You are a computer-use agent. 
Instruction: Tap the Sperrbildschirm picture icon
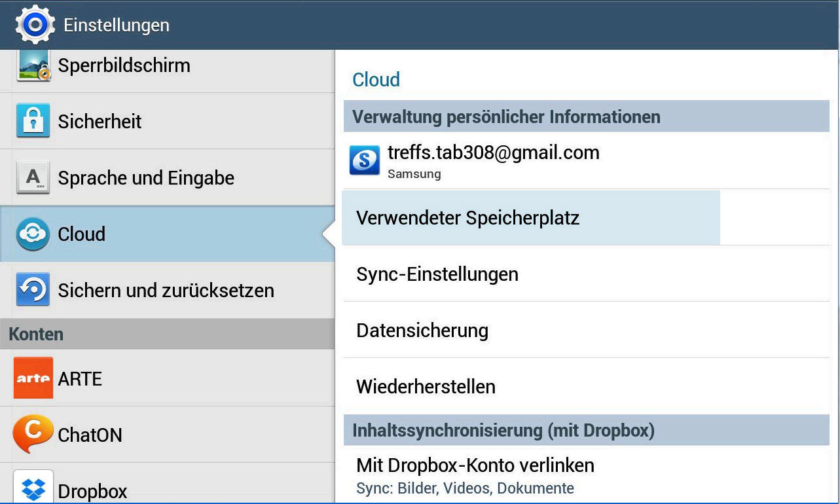point(33,65)
